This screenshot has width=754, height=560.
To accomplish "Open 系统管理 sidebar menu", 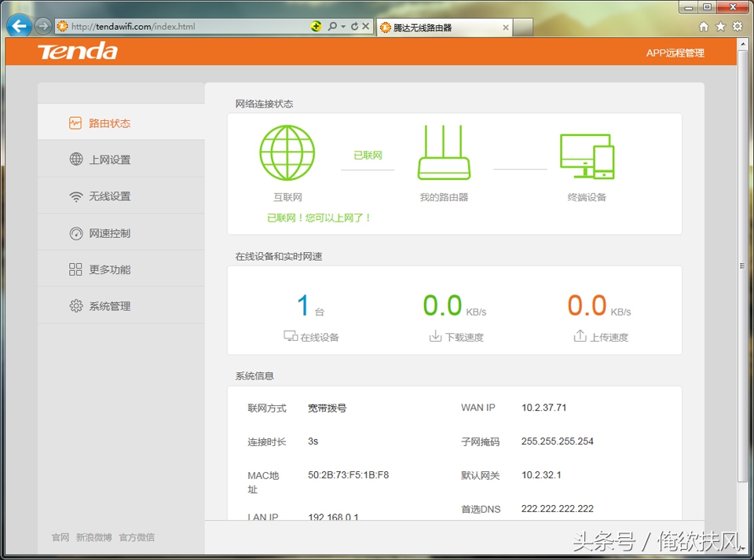I will (x=121, y=306).
